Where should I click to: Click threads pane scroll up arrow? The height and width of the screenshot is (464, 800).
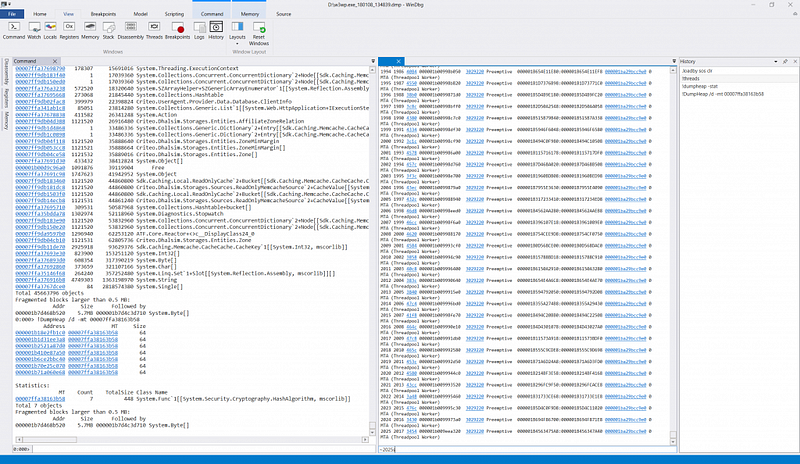pos(673,70)
